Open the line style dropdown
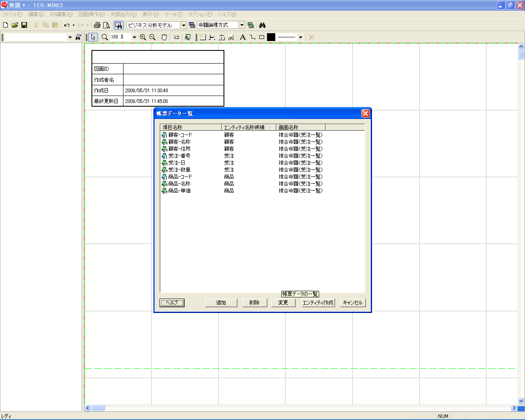The width and height of the screenshot is (525, 420). click(x=300, y=37)
